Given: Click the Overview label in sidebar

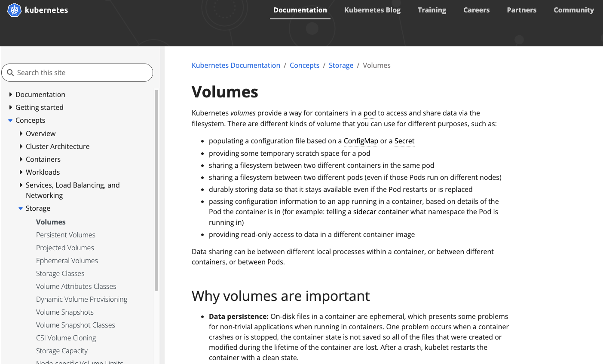Looking at the screenshot, I should tap(40, 133).
